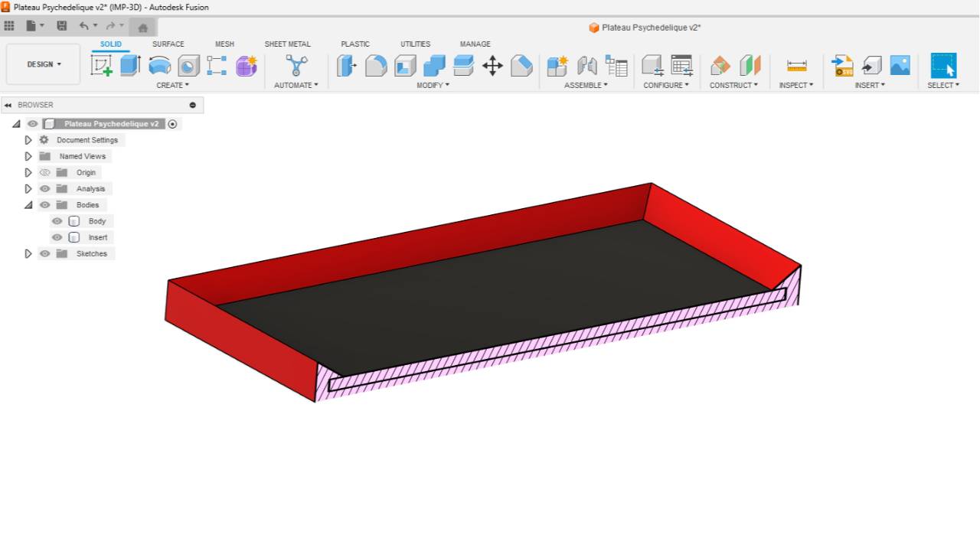Screen dimensions: 980x551
Task: Show the hidden Origin folder
Action: tap(44, 173)
